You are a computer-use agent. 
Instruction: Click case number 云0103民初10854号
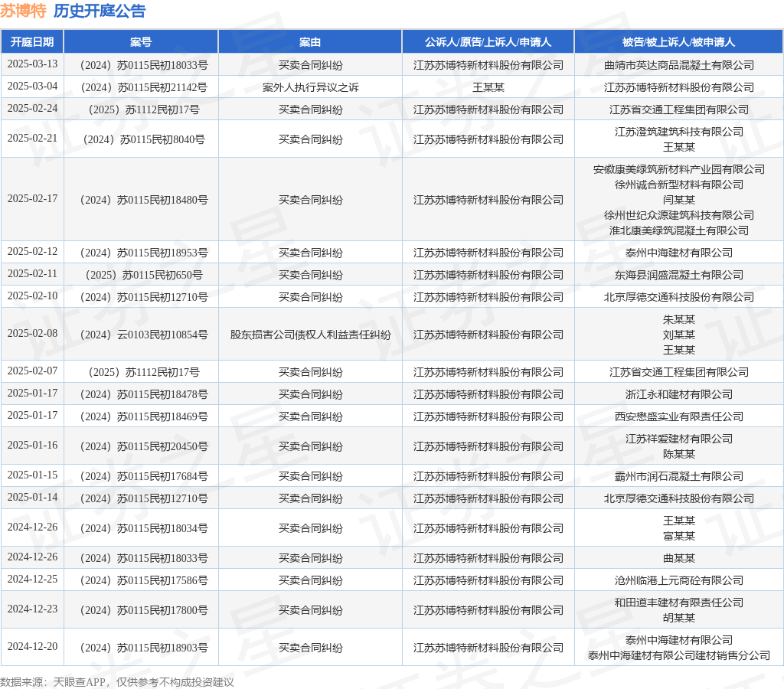[x=144, y=335]
